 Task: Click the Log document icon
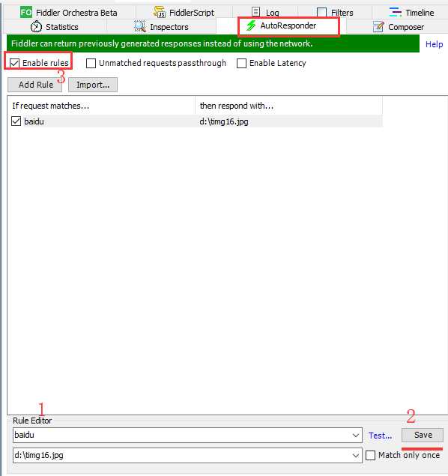point(255,12)
